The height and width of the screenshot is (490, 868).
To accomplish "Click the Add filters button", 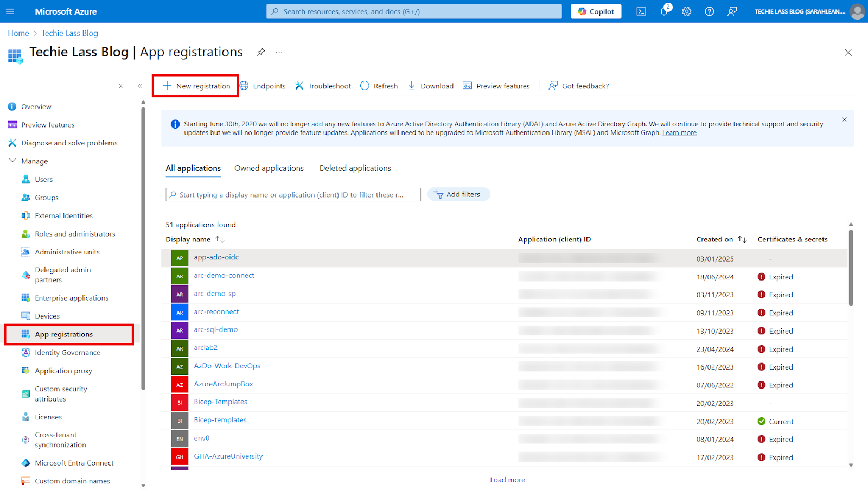I will (x=459, y=194).
